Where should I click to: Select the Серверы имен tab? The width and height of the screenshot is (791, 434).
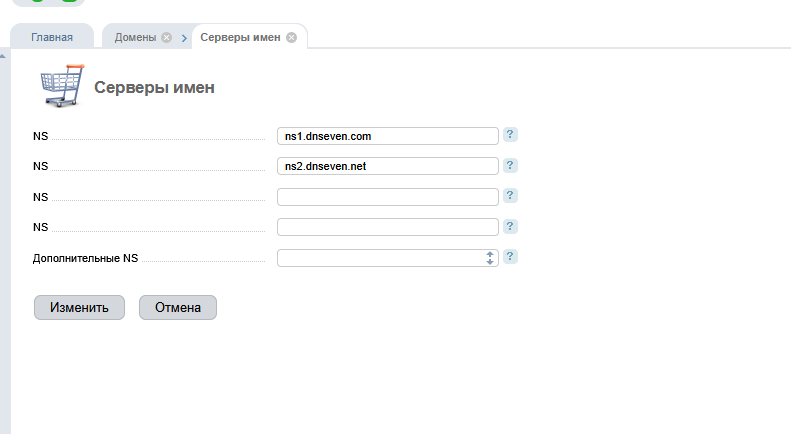point(241,38)
